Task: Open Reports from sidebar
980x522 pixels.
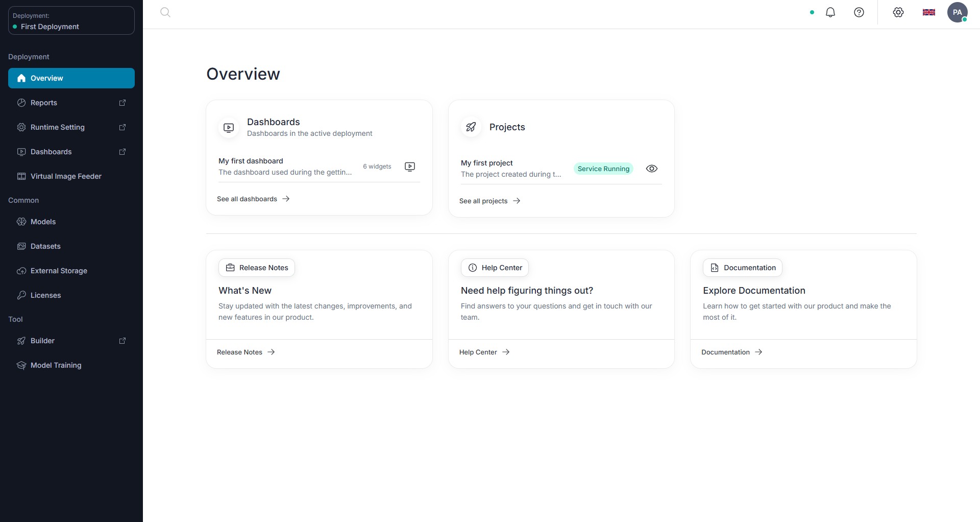Action: tap(71, 103)
